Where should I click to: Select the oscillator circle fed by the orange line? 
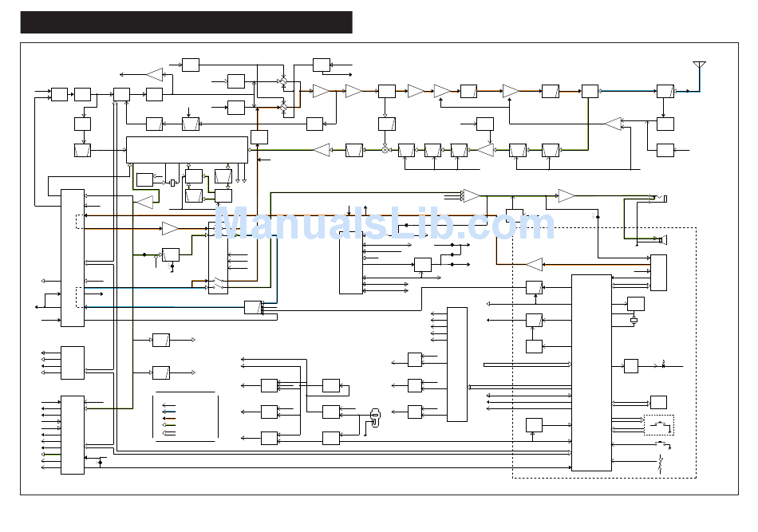tap(284, 107)
